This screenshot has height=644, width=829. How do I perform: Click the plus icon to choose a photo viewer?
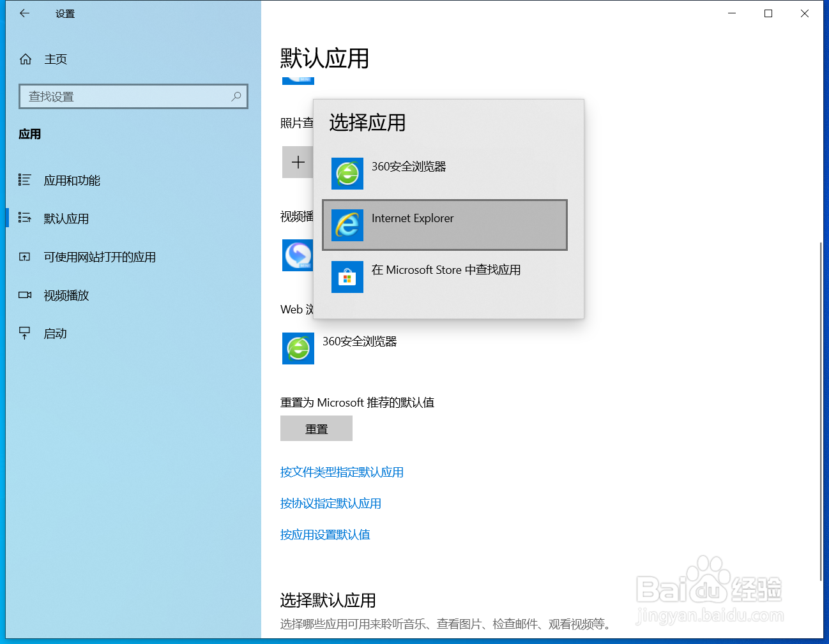[x=298, y=162]
